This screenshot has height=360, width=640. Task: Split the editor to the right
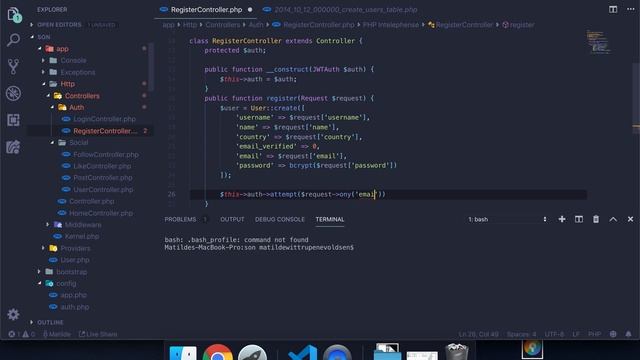[x=613, y=9]
